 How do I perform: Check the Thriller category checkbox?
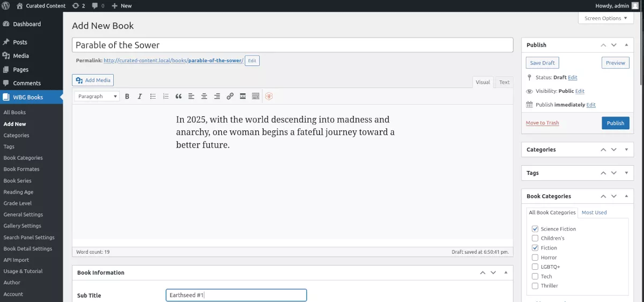(x=535, y=286)
